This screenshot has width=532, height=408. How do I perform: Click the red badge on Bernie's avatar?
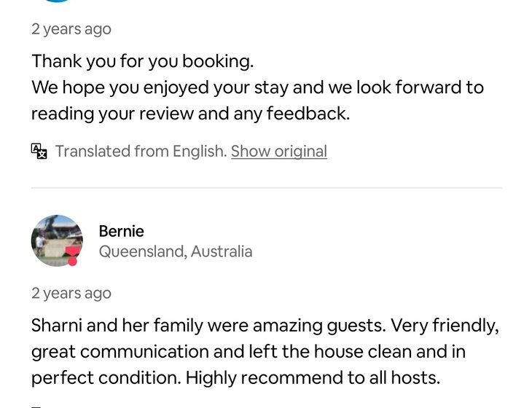71,256
